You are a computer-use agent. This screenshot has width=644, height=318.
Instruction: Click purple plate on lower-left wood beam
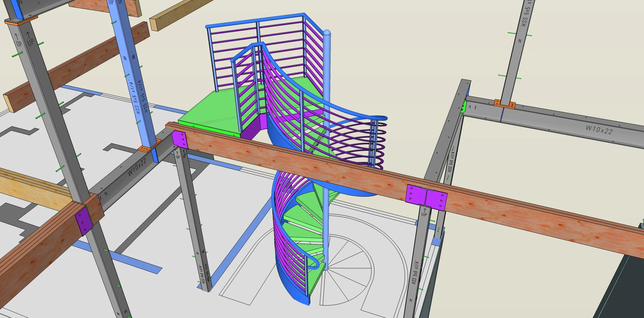[x=84, y=221]
